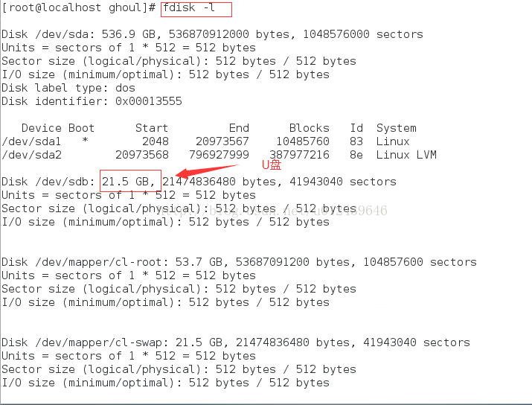Click the 8e Id value for sda2
Viewport: 532px width, 405px height.
click(356, 155)
